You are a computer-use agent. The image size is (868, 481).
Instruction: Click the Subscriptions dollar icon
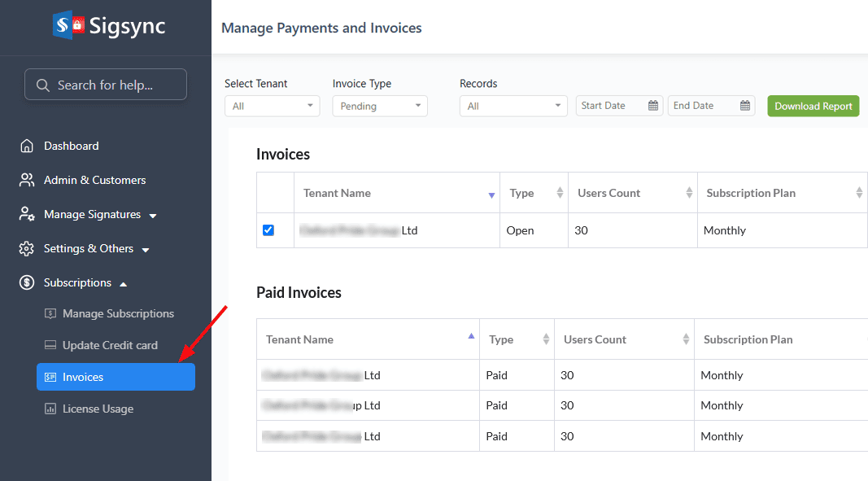coord(28,283)
